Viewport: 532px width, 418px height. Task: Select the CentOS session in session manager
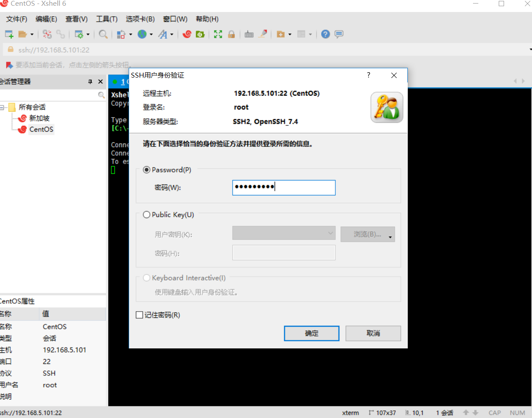click(x=41, y=129)
